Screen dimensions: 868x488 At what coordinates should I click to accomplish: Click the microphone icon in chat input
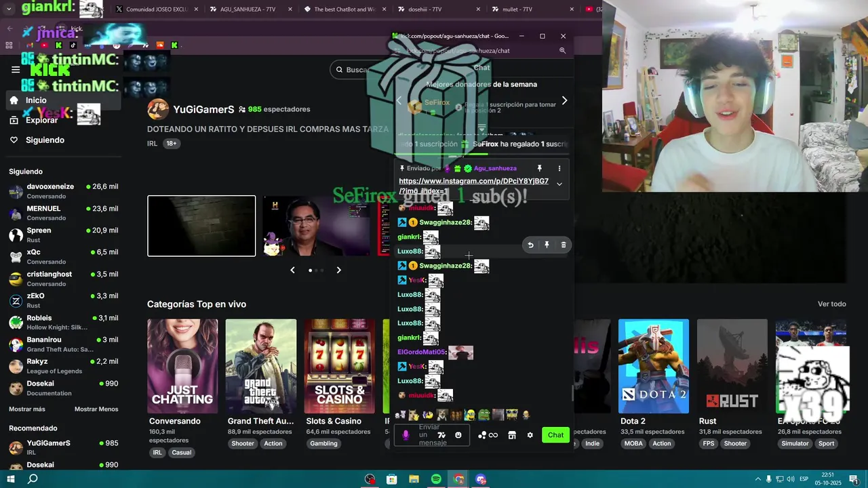[x=406, y=435]
